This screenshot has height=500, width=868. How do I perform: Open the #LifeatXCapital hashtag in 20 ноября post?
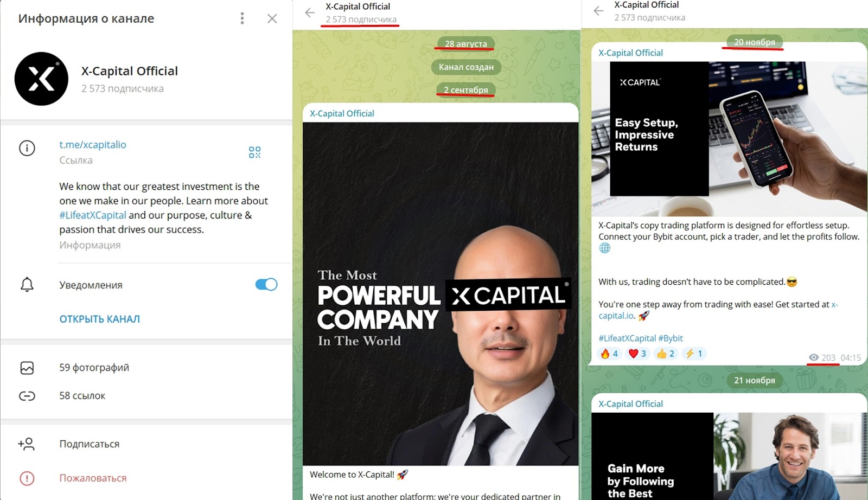pyautogui.click(x=627, y=338)
